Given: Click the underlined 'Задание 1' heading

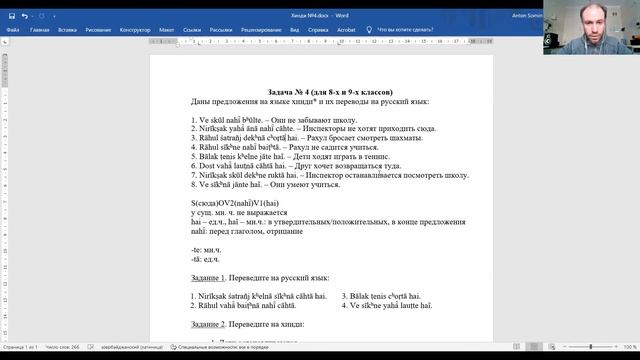Looking at the screenshot, I should point(208,278).
